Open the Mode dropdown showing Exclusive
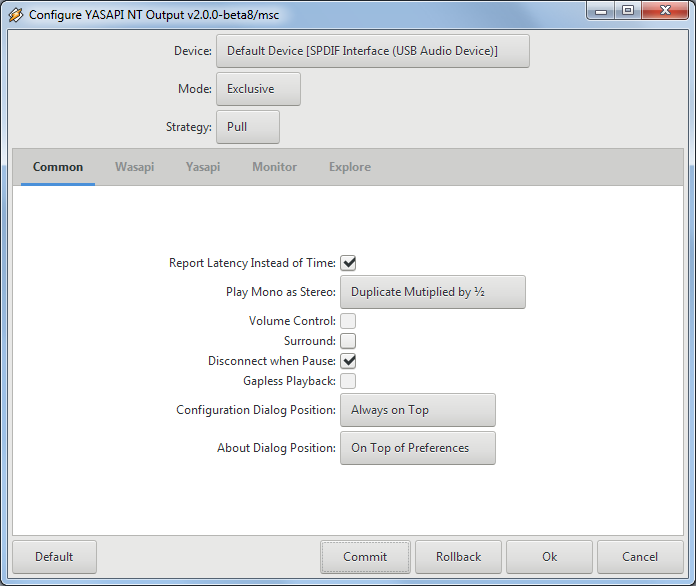This screenshot has height=586, width=696. (x=258, y=89)
